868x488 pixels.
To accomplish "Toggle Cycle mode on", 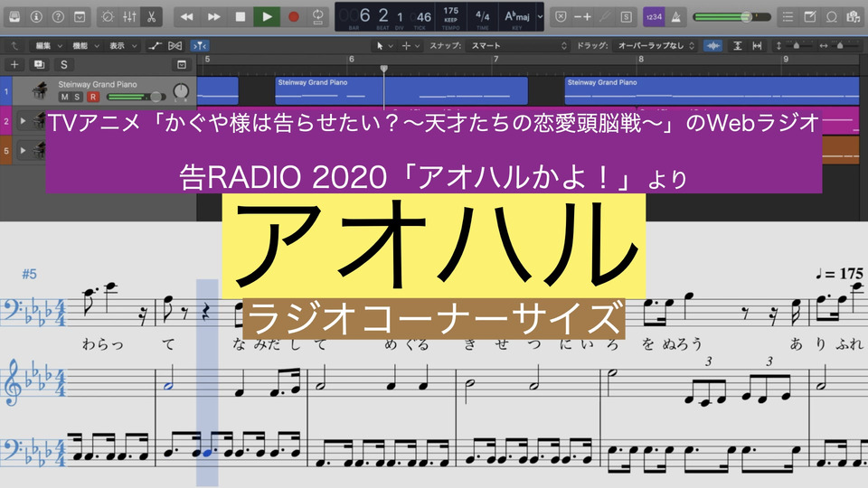I will coord(318,16).
